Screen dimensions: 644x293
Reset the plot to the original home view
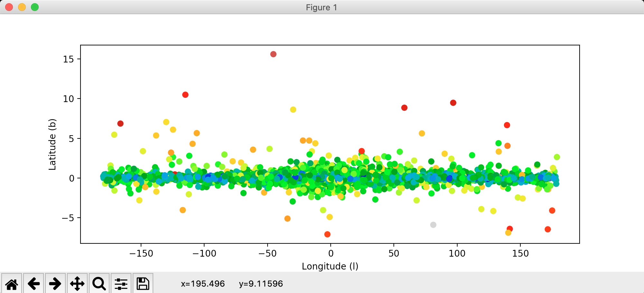12,284
